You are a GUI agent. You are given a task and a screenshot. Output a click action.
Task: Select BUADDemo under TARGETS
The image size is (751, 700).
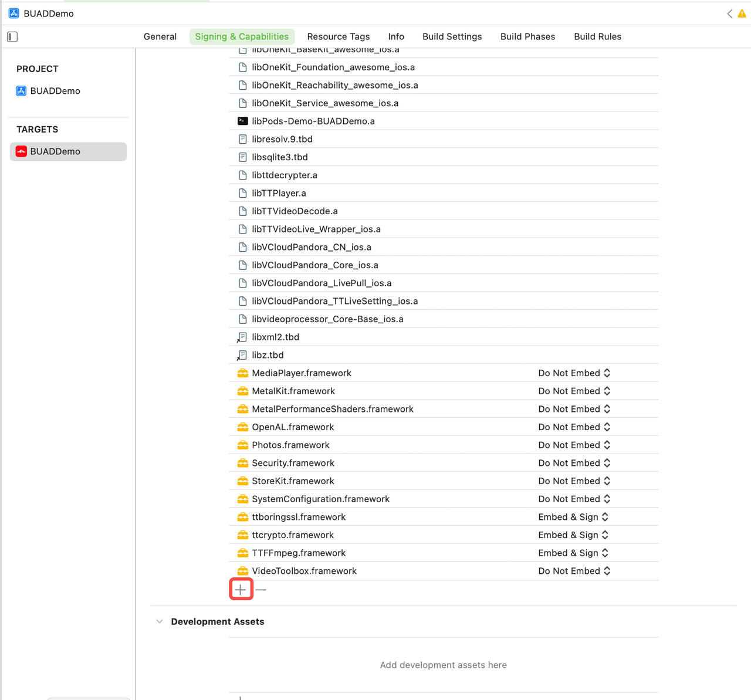tap(68, 151)
